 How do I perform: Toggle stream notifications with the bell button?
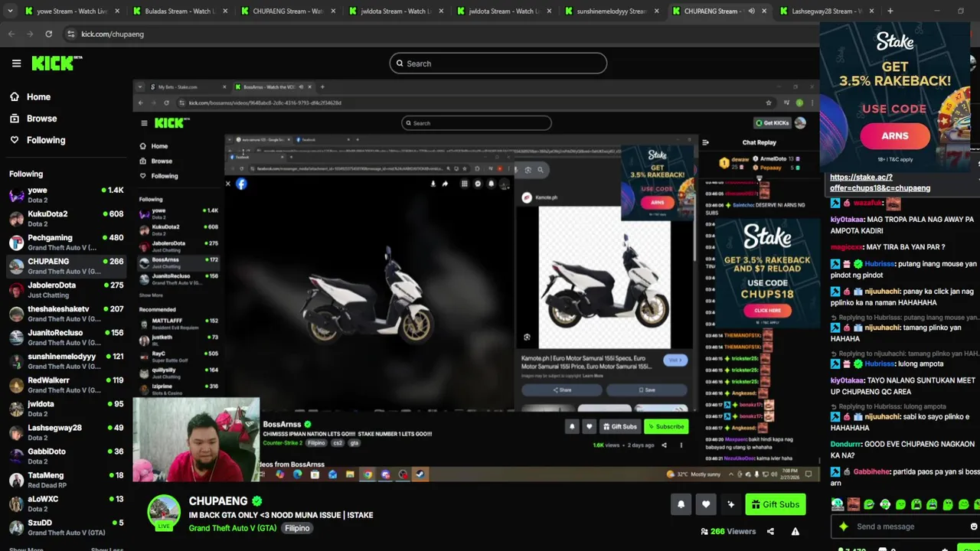(681, 504)
